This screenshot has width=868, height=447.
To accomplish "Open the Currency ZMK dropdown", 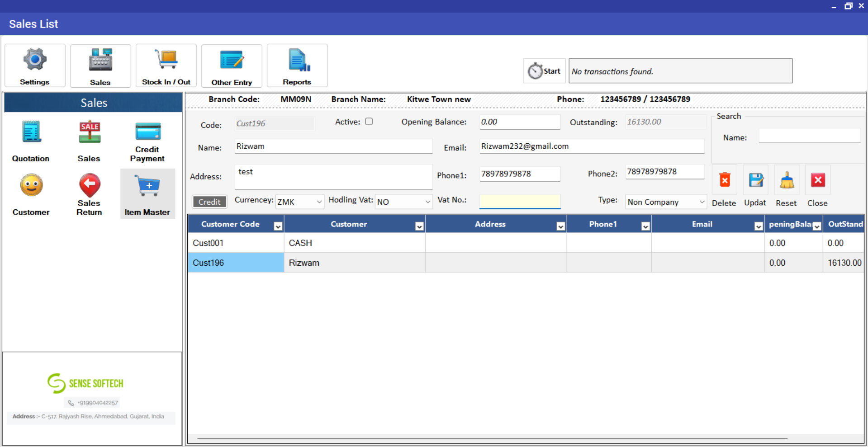I will click(299, 202).
